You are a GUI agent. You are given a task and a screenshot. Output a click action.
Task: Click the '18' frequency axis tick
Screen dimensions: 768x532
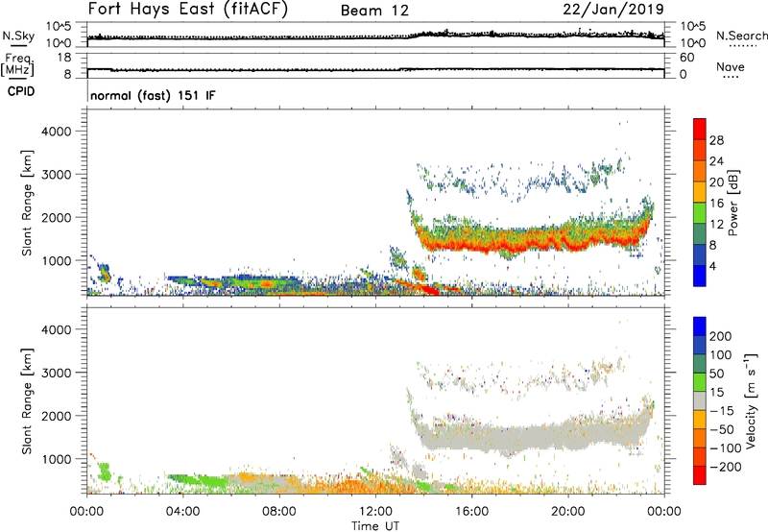[64, 58]
